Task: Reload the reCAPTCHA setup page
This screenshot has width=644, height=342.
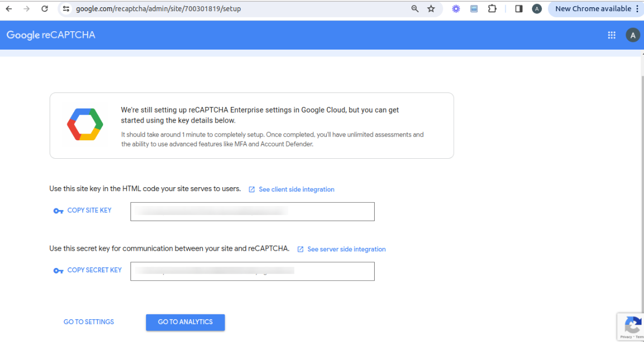Action: [x=45, y=9]
